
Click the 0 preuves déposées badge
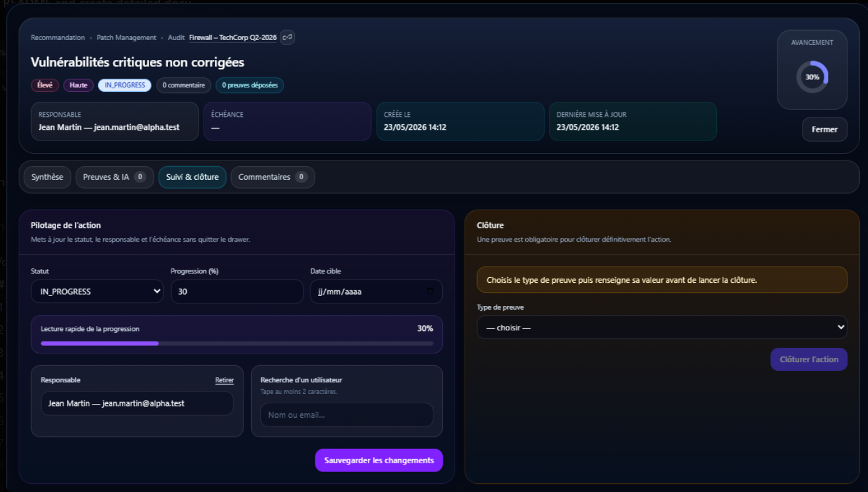250,85
